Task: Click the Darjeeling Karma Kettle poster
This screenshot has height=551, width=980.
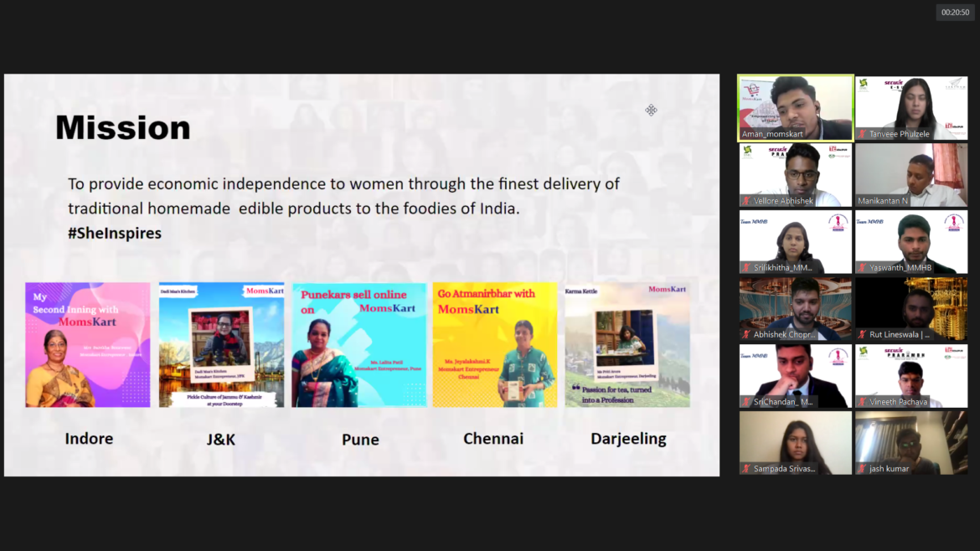Action: point(627,344)
